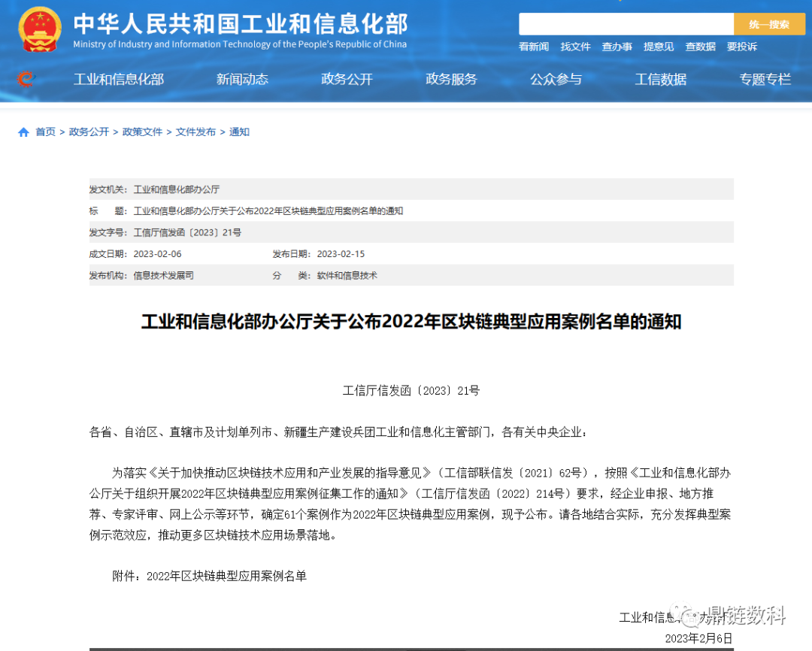Click the 要投诉 complaint link
The height and width of the screenshot is (651, 812).
click(741, 47)
